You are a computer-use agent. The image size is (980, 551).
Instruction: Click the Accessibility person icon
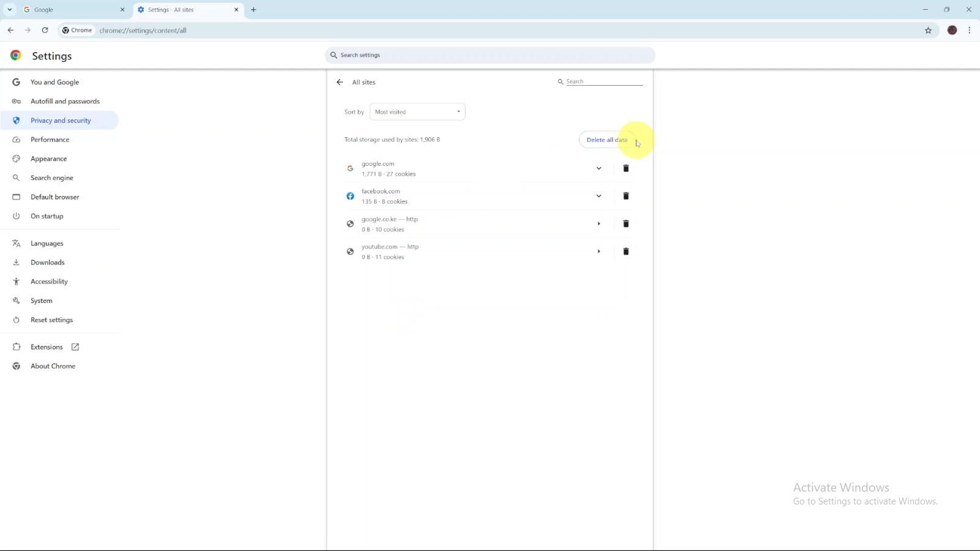(x=17, y=282)
